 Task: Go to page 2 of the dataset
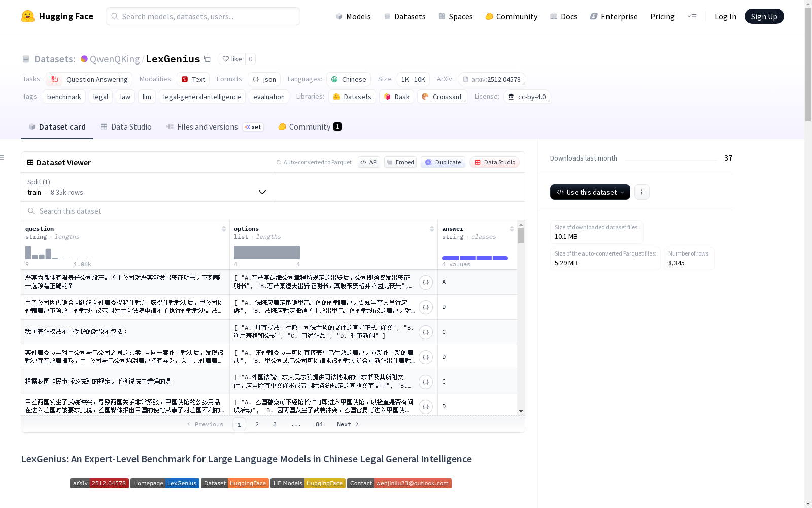click(257, 424)
